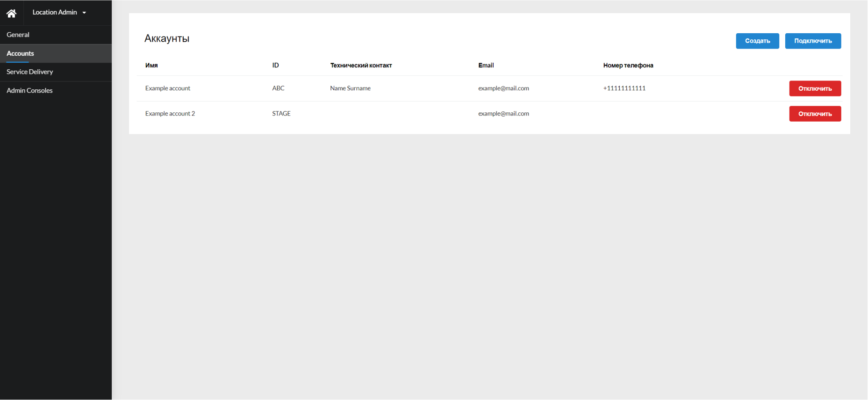This screenshot has height=400, width=868.
Task: Click the STAGE ID cell
Action: pyautogui.click(x=281, y=114)
